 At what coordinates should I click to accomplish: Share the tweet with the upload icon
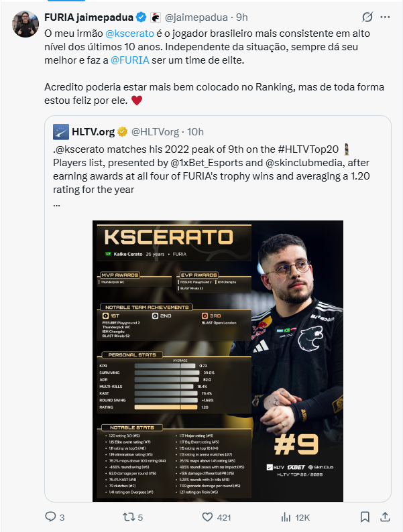(385, 517)
